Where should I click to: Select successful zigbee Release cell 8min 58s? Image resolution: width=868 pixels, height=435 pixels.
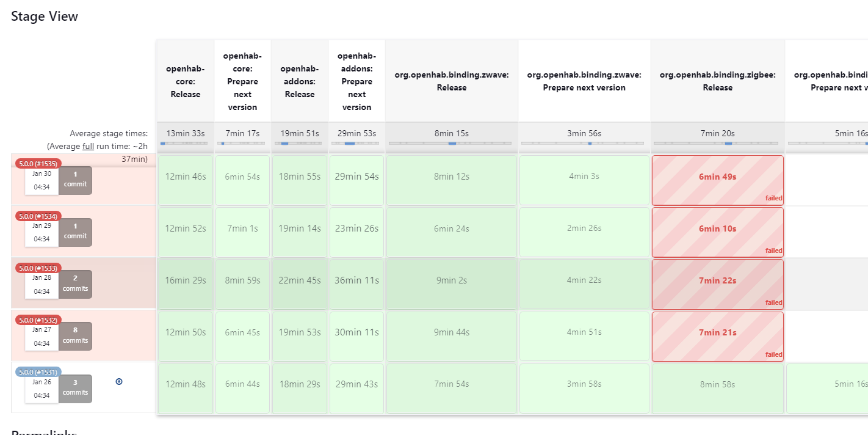[718, 388]
